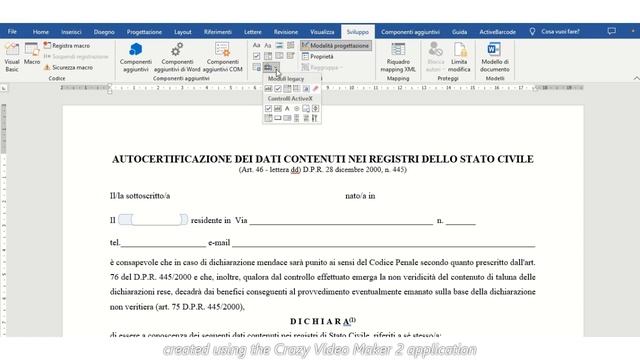Switch to the Inserisci tab
Image resolution: width=640 pixels, height=360 pixels.
pyautogui.click(x=71, y=31)
